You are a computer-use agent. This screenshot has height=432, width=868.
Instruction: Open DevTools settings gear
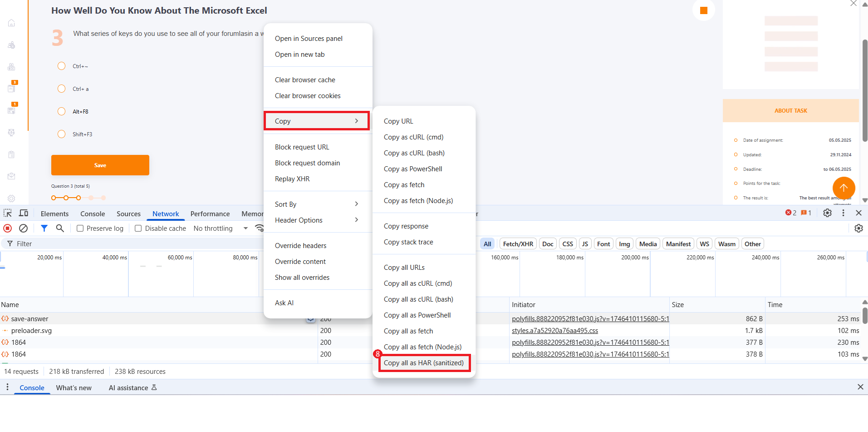pyautogui.click(x=827, y=213)
